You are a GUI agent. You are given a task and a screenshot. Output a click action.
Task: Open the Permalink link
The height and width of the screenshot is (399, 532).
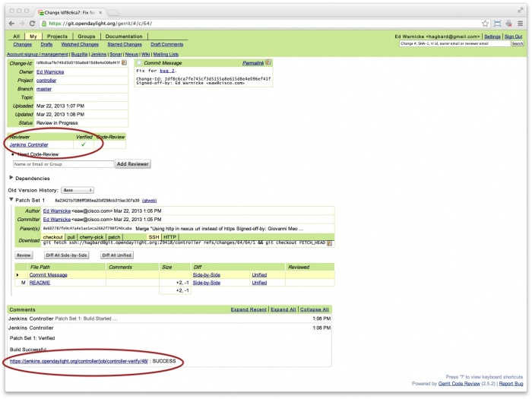coord(253,63)
